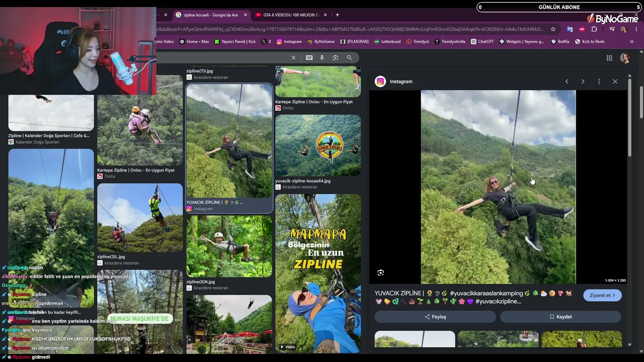Click the magnifier search icon

coord(349,58)
